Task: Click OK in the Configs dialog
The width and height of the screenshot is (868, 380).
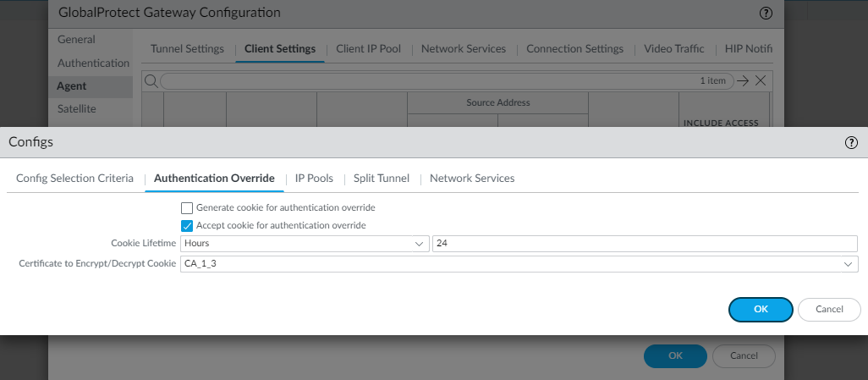Action: pos(761,310)
